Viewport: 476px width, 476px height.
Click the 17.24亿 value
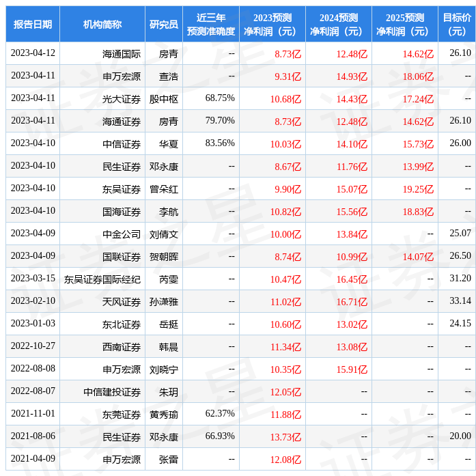(x=418, y=99)
